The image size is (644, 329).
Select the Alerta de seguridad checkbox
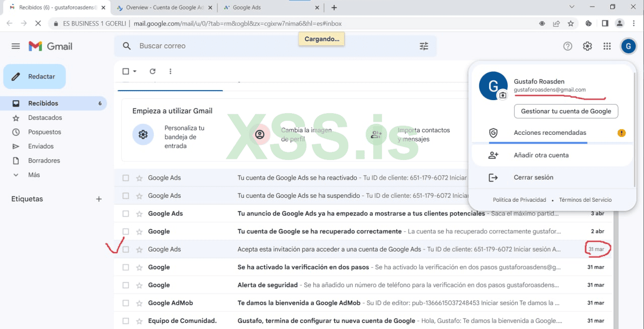coord(126,285)
